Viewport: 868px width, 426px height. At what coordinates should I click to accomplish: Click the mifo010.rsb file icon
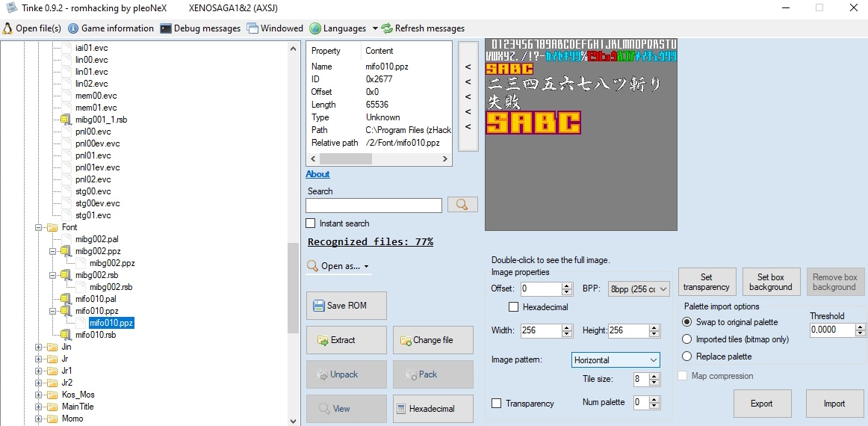tap(66, 335)
